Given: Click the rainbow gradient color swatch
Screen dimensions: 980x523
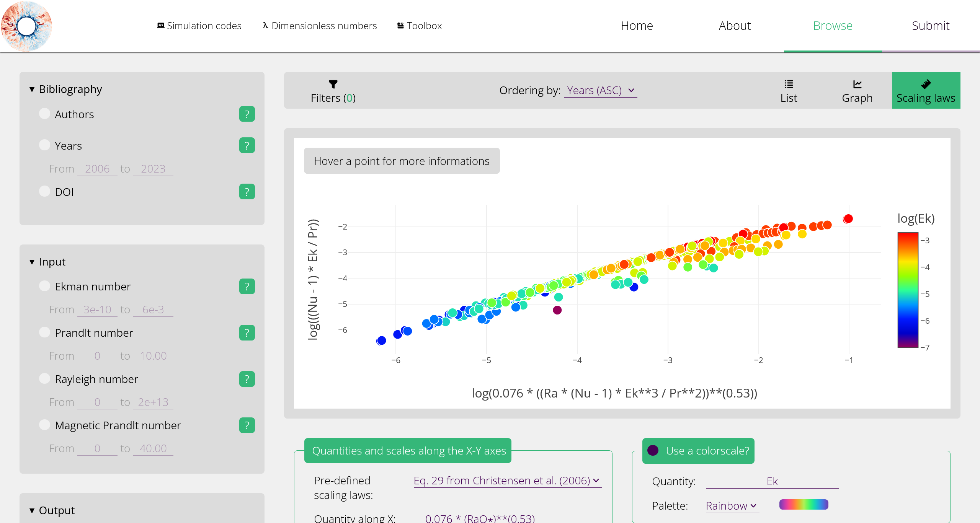Looking at the screenshot, I should point(803,504).
